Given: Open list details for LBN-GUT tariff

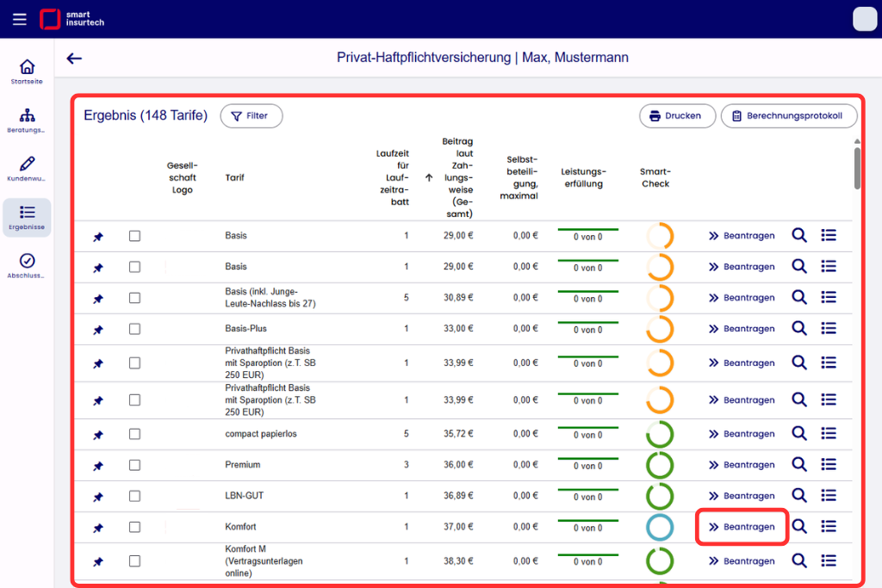Looking at the screenshot, I should click(829, 495).
